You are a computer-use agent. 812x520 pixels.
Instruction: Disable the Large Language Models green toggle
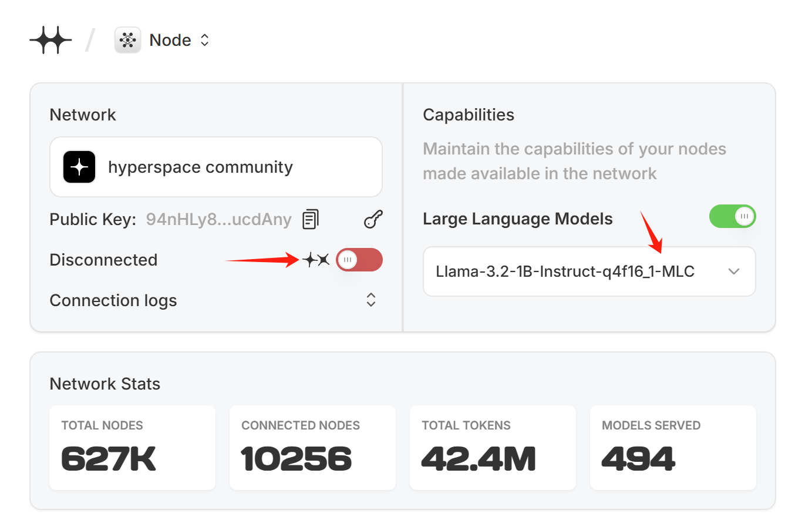pos(732,217)
